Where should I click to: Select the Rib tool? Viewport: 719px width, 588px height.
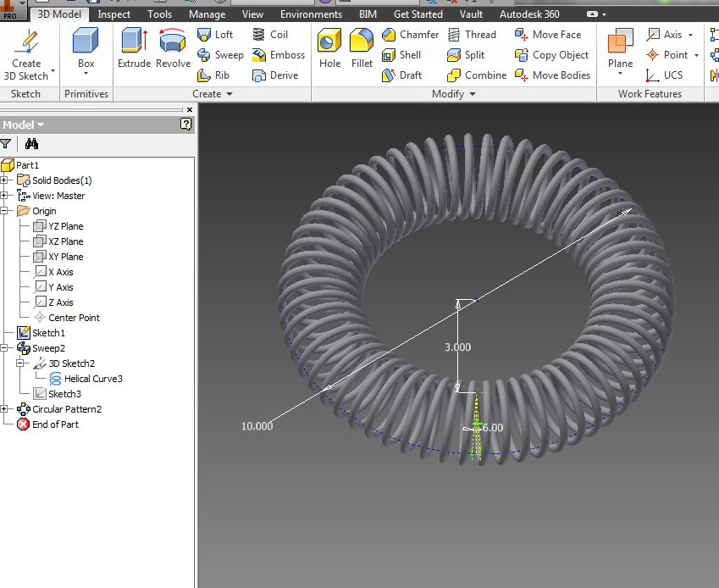click(x=213, y=75)
